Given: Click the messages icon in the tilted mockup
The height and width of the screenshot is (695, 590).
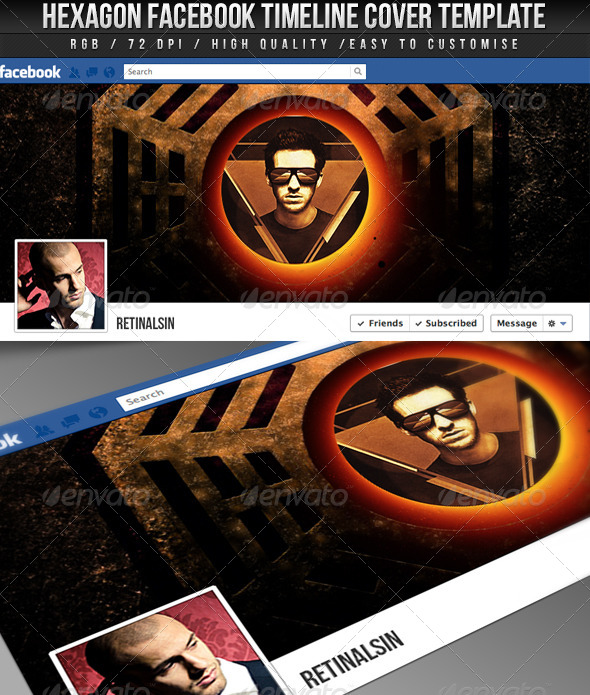Looking at the screenshot, I should point(71,420).
